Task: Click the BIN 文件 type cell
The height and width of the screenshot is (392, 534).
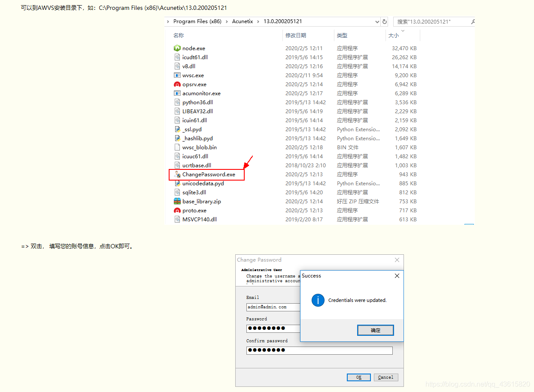Action: point(348,148)
